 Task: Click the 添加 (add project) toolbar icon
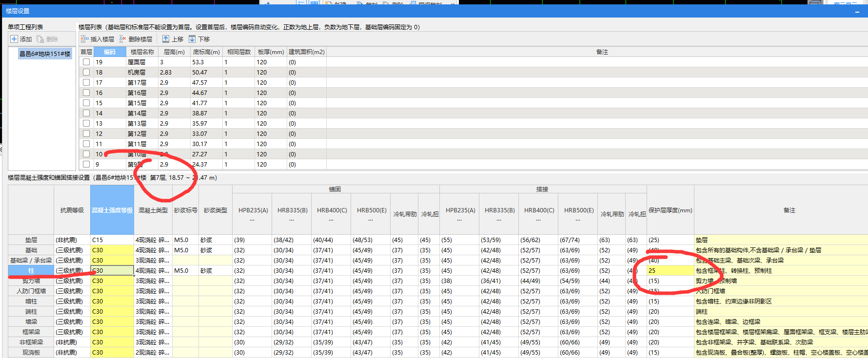[x=14, y=39]
